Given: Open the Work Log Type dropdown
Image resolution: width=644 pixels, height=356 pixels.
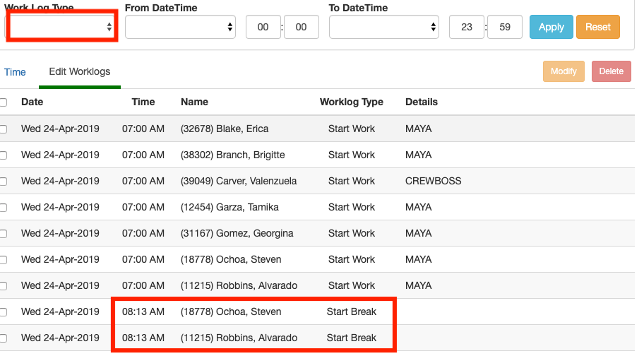Looking at the screenshot, I should click(x=61, y=27).
